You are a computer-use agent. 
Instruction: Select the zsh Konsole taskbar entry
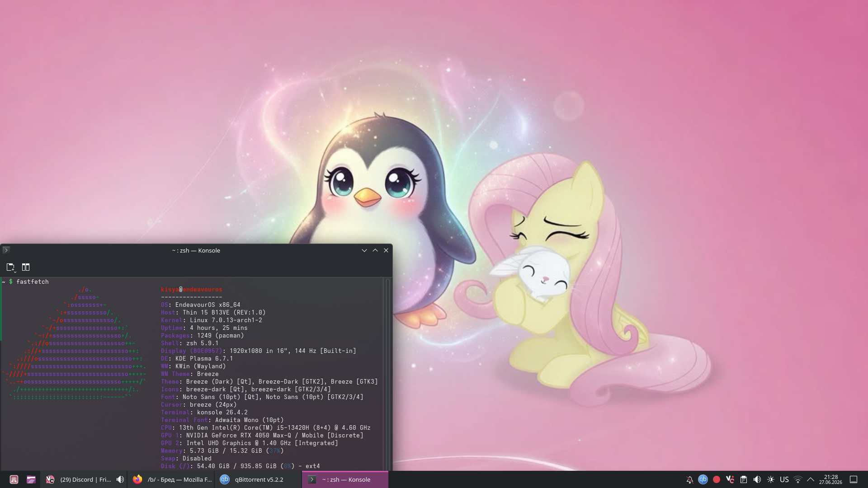(x=345, y=479)
